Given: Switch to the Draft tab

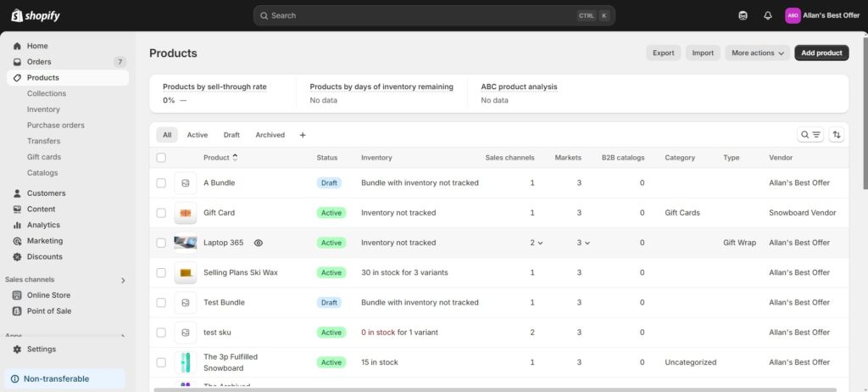Looking at the screenshot, I should pyautogui.click(x=231, y=135).
